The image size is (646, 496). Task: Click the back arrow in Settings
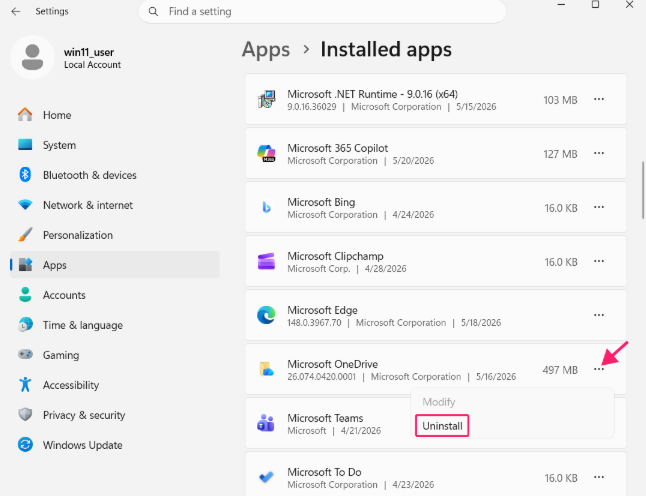16,12
